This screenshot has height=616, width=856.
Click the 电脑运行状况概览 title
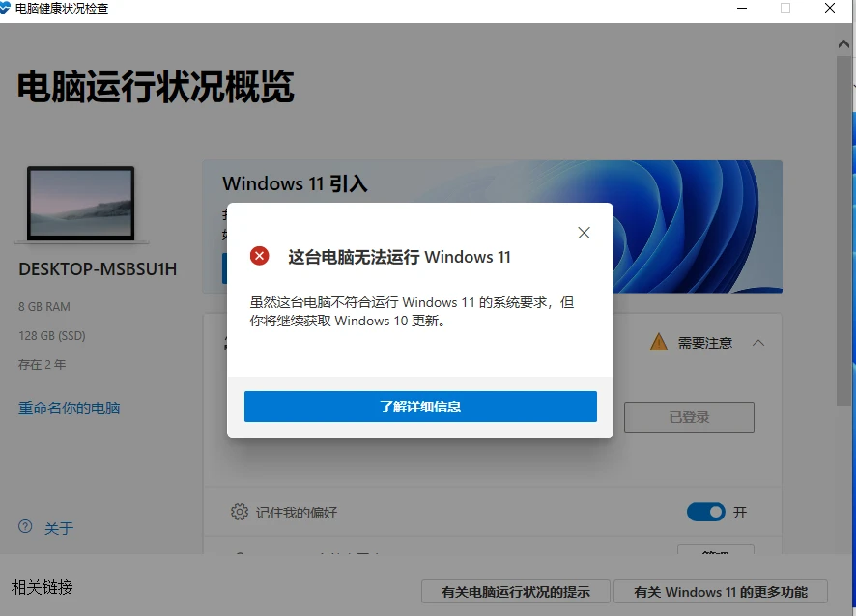(x=157, y=86)
